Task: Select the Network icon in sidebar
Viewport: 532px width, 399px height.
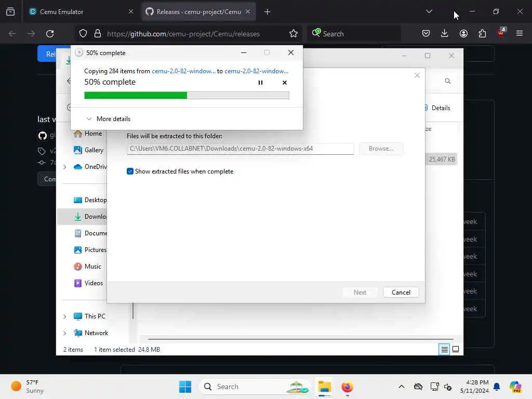Action: pos(78,333)
